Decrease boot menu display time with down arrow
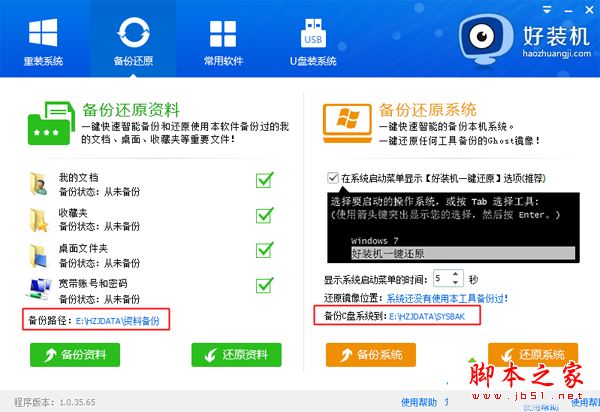Image resolution: width=600 pixels, height=412 pixels. point(455,282)
